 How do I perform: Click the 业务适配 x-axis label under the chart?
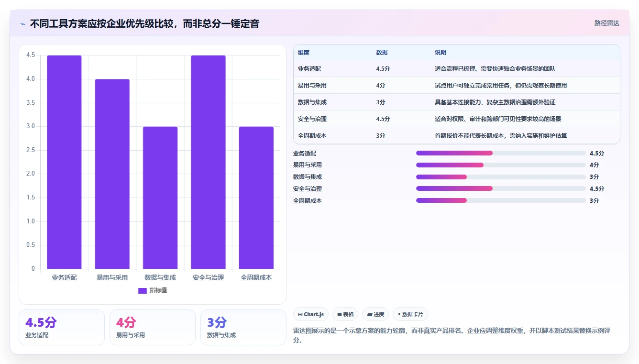pos(64,277)
